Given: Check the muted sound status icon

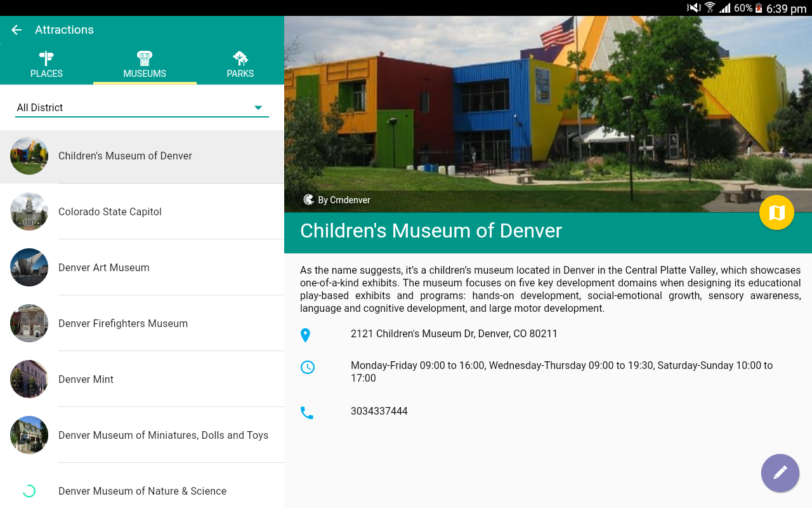Looking at the screenshot, I should click(x=693, y=8).
